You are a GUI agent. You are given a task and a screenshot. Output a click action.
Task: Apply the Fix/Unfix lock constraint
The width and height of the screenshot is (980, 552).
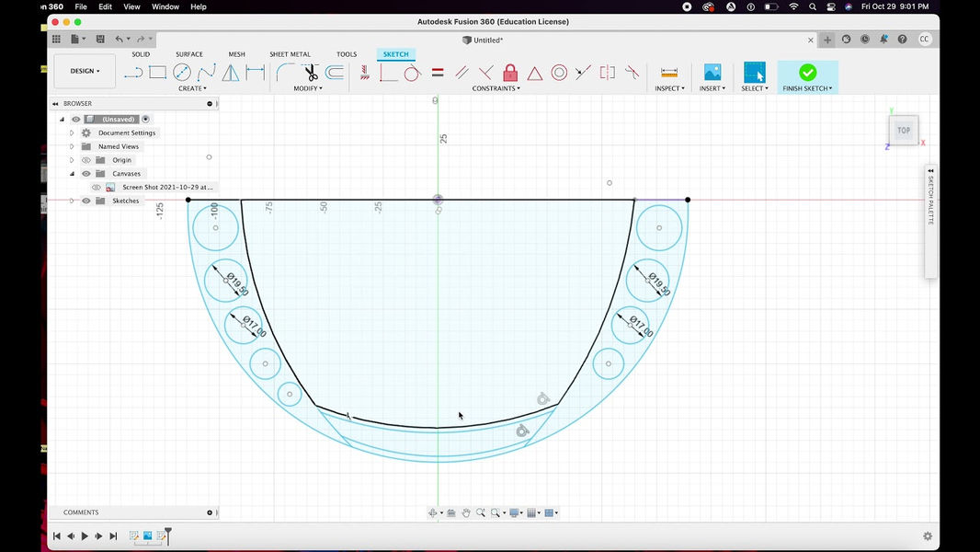510,73
